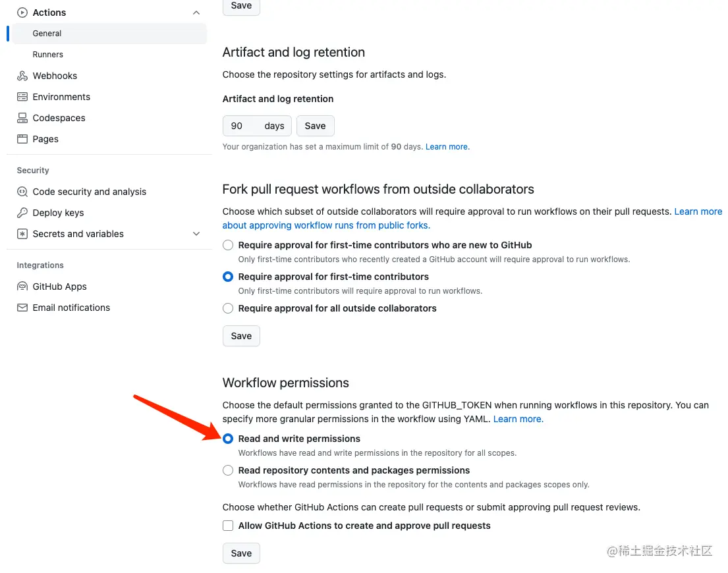Open Codespaces via its sidebar icon

(x=22, y=118)
